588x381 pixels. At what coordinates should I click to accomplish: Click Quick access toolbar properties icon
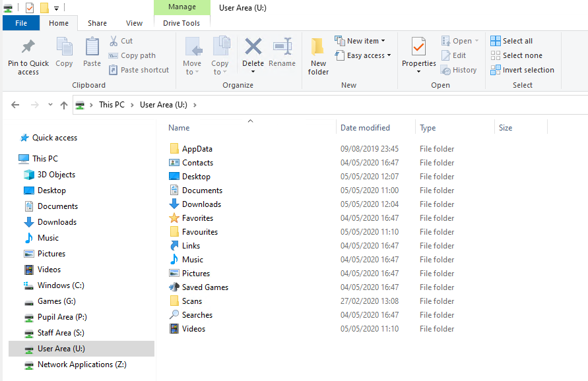point(30,7)
